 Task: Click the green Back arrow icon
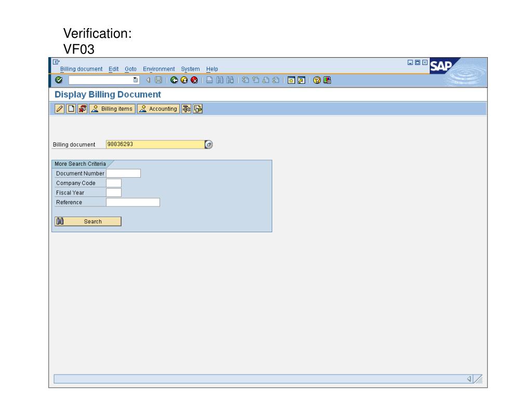pyautogui.click(x=174, y=80)
